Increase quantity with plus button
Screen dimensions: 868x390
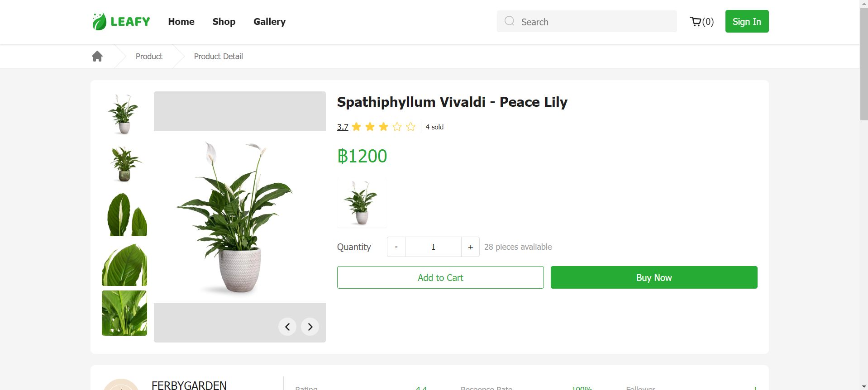click(471, 247)
